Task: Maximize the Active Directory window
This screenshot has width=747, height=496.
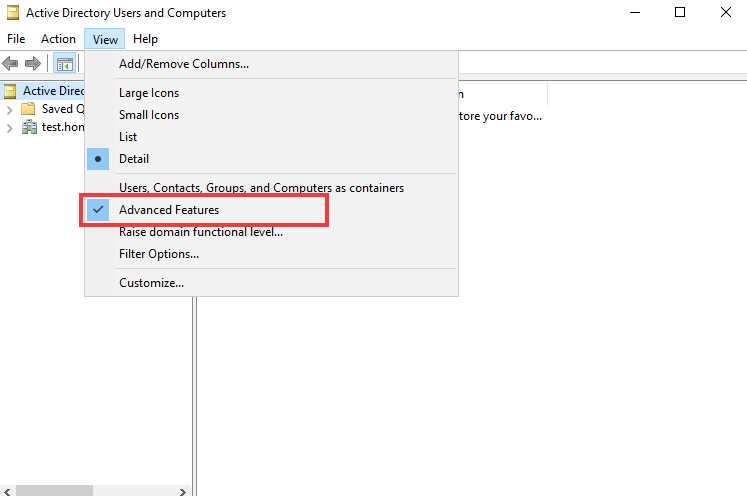Action: pos(679,13)
